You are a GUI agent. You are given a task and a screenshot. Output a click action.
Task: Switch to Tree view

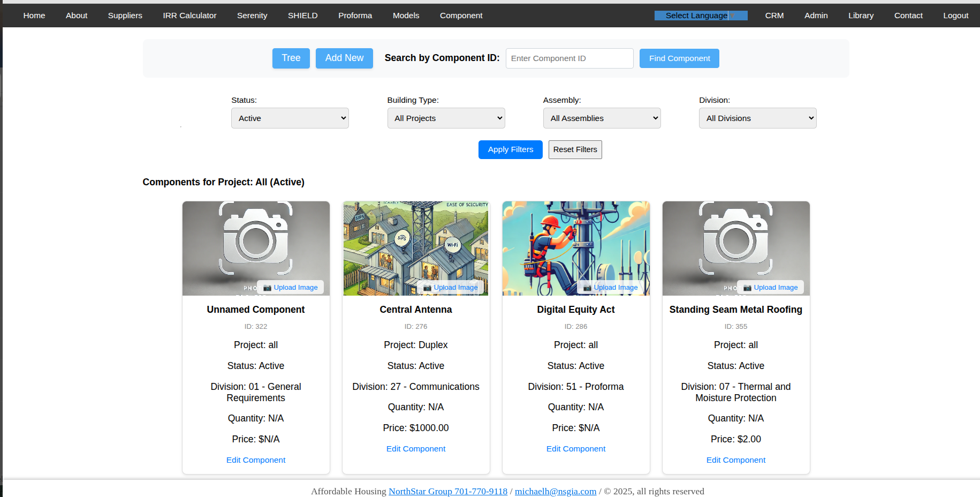(291, 58)
